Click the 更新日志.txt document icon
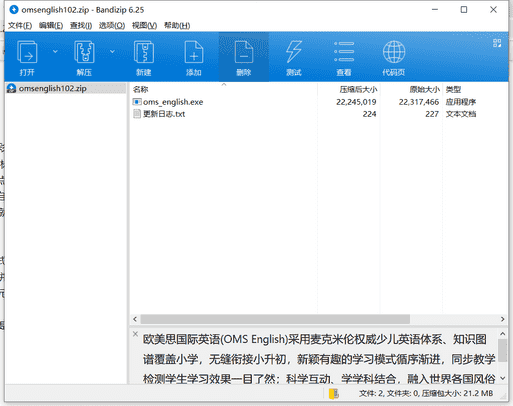Viewport: 513px width, 406px height. [x=137, y=114]
